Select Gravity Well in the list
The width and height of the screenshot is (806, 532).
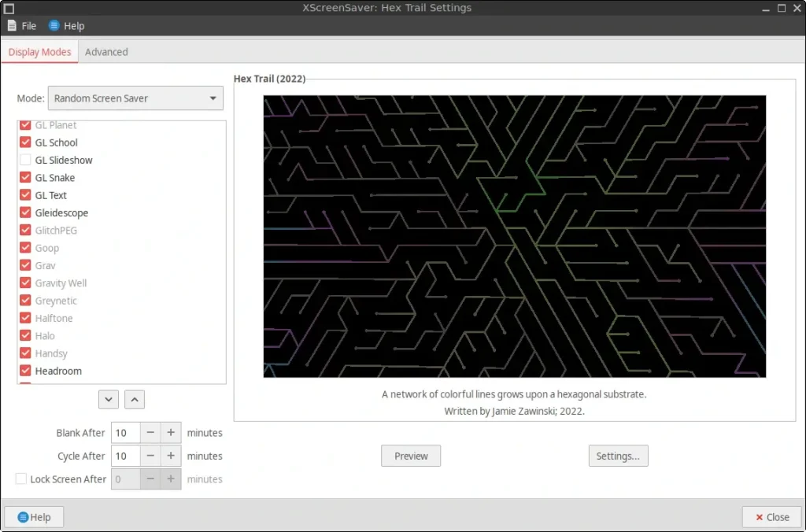tap(61, 283)
